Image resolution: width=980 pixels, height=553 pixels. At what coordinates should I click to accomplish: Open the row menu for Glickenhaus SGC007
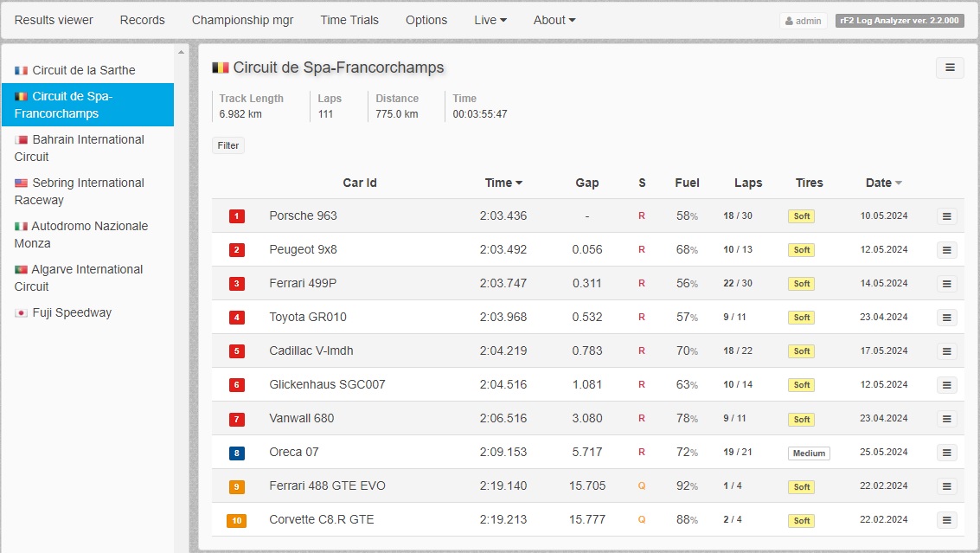(947, 385)
